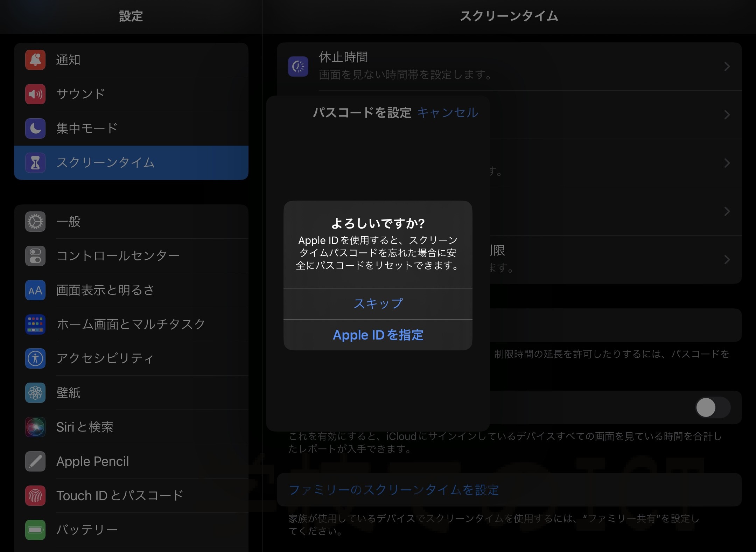Open 集中モード settings
This screenshot has width=756, height=552.
[x=131, y=128]
